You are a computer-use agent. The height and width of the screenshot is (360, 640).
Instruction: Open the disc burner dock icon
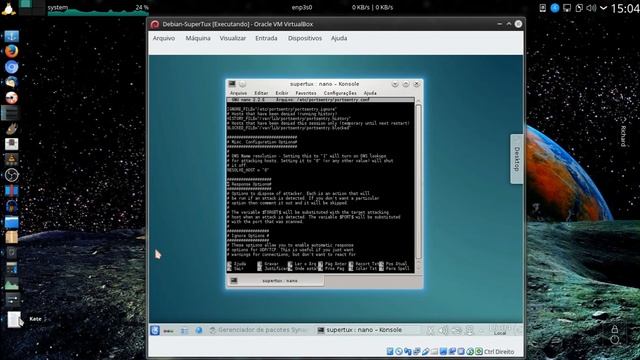[x=11, y=98]
